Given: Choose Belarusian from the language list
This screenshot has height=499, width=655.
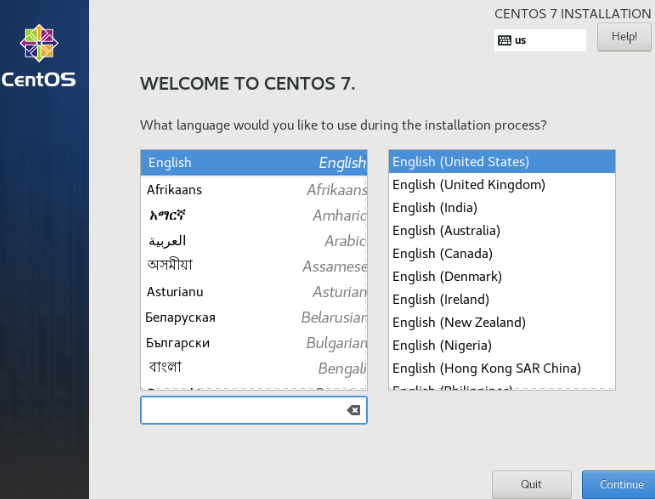Looking at the screenshot, I should coord(253,317).
